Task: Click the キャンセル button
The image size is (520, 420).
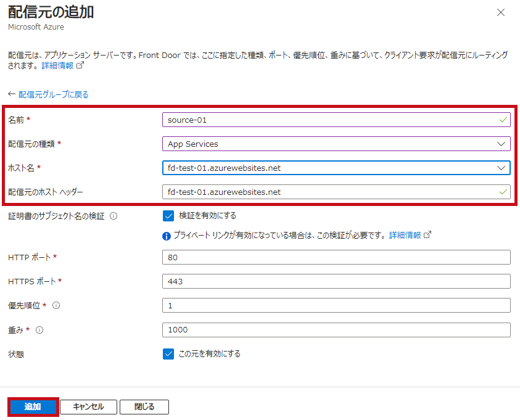Action: click(x=88, y=407)
